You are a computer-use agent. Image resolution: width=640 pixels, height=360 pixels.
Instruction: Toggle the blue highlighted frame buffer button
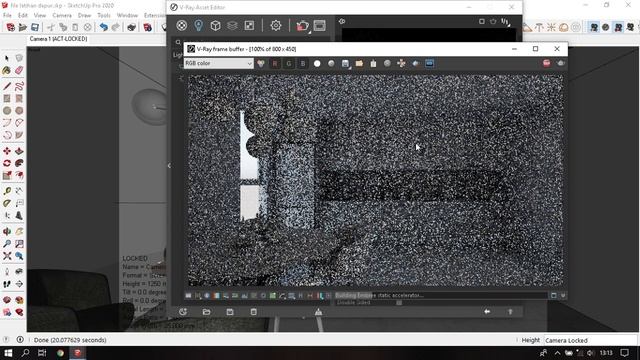click(429, 63)
